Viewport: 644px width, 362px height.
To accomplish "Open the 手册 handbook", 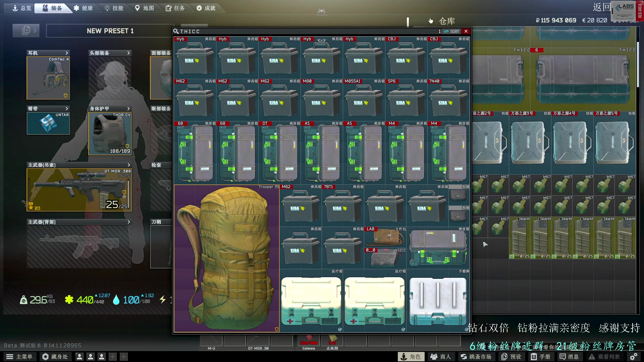I will point(541,357).
